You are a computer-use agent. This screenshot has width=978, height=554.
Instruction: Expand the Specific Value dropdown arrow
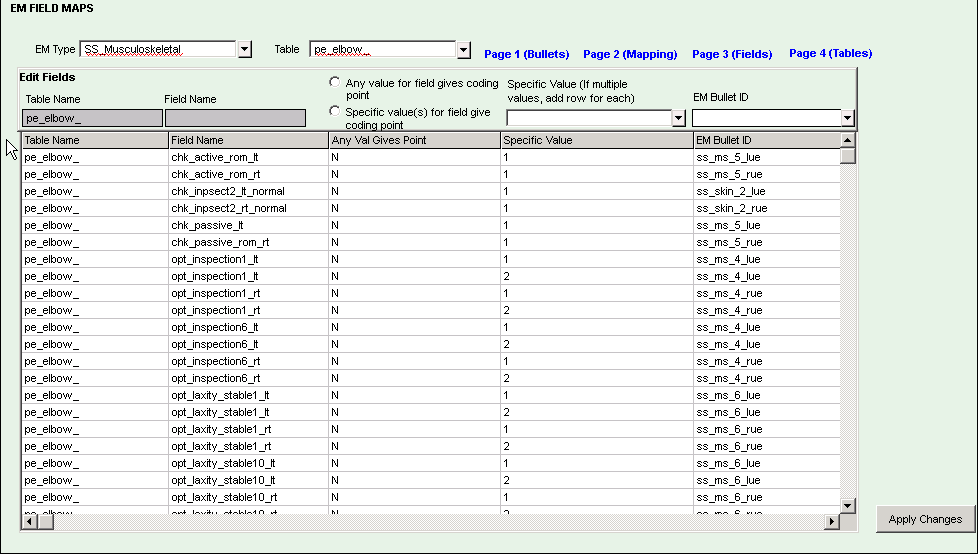pyautogui.click(x=679, y=118)
